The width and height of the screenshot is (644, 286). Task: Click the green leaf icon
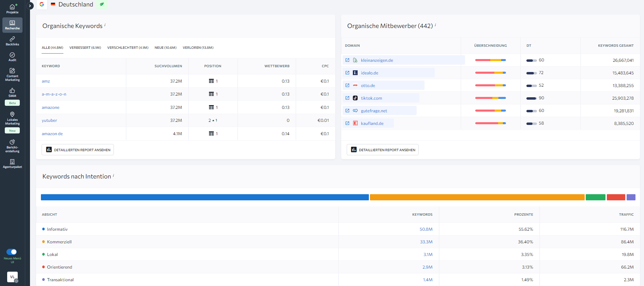coord(102,4)
